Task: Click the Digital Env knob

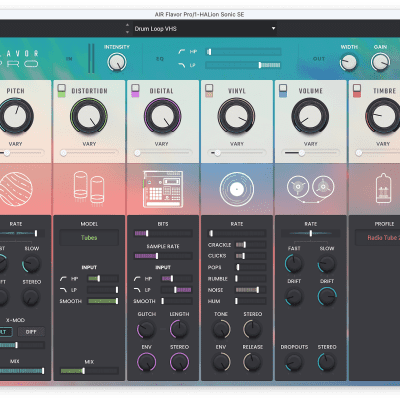Action: point(146,362)
